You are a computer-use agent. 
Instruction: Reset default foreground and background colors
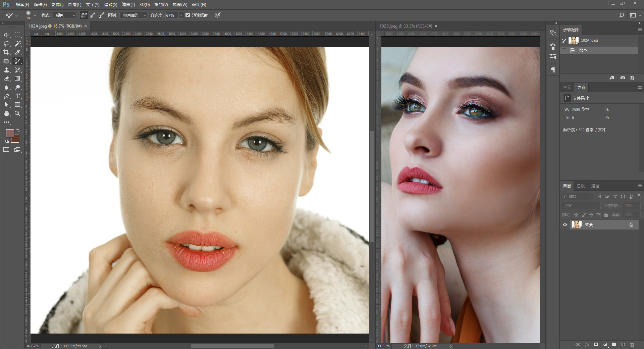pyautogui.click(x=7, y=142)
